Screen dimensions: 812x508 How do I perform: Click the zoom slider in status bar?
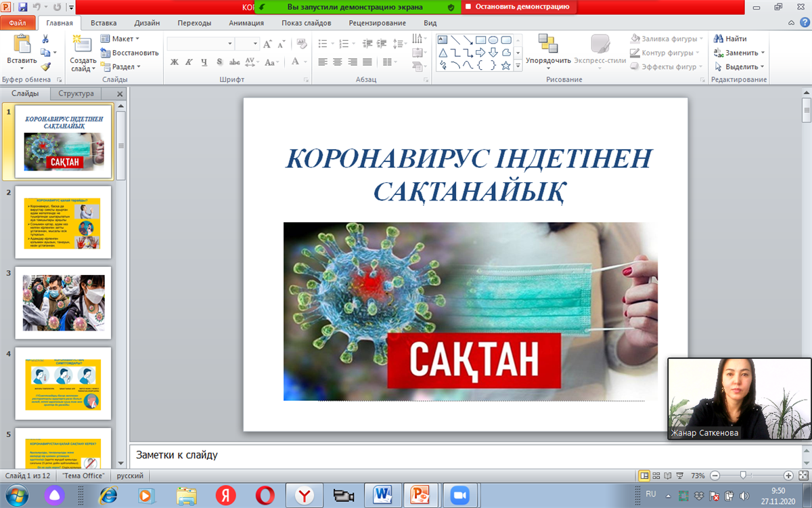coord(743,475)
